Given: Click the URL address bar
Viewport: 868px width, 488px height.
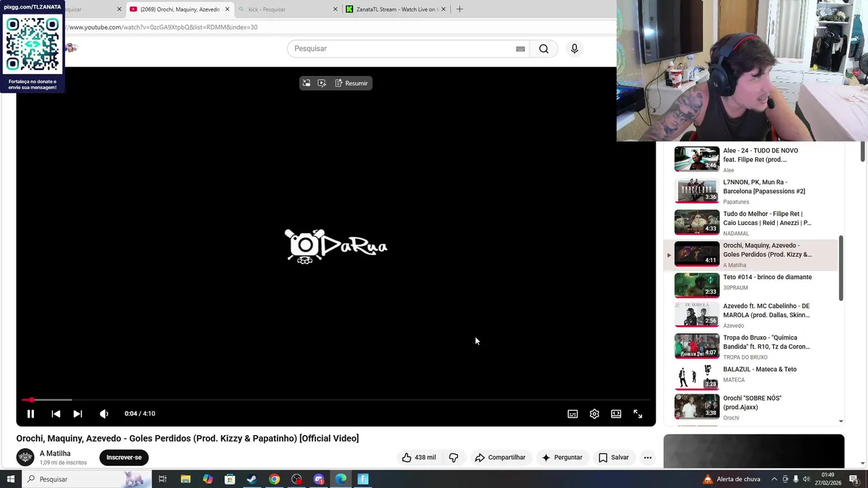Looking at the screenshot, I should coord(339,27).
